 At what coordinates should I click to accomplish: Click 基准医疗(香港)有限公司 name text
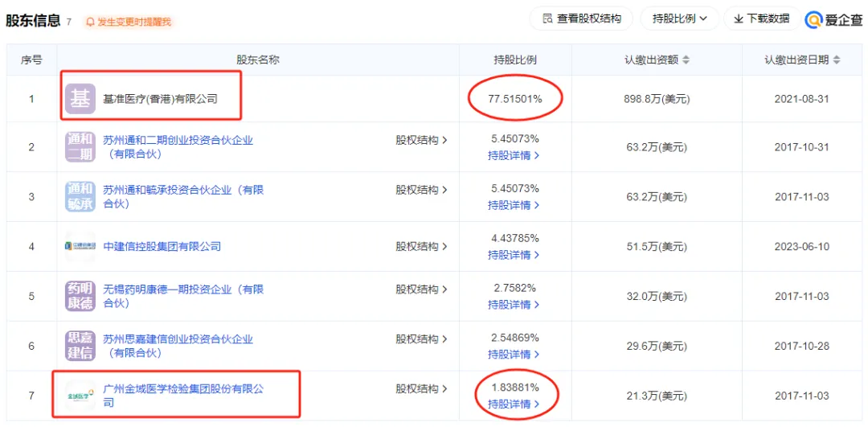161,99
